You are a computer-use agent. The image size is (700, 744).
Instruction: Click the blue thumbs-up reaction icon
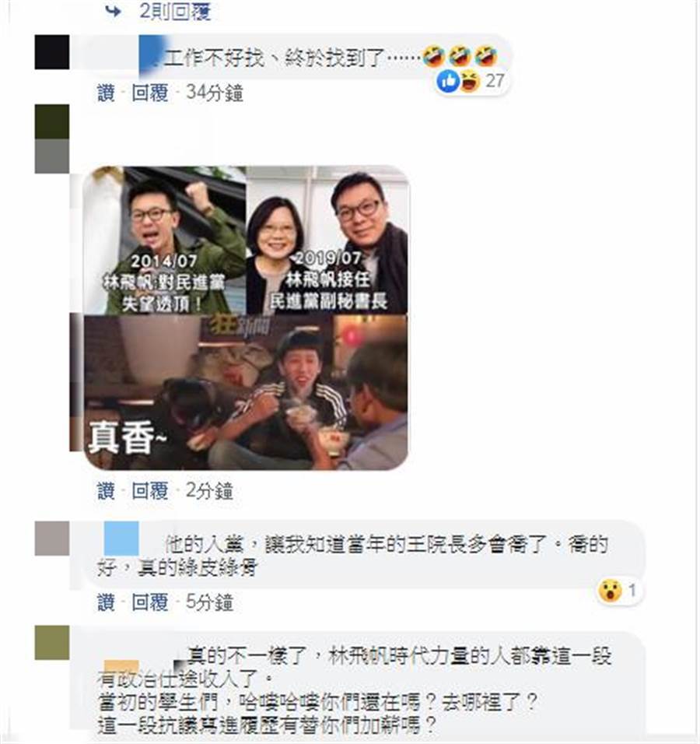coord(448,81)
